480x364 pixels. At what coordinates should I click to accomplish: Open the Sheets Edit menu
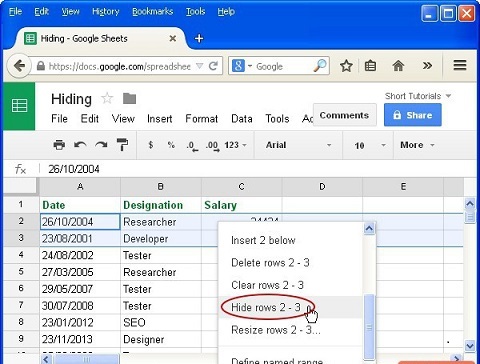point(89,119)
